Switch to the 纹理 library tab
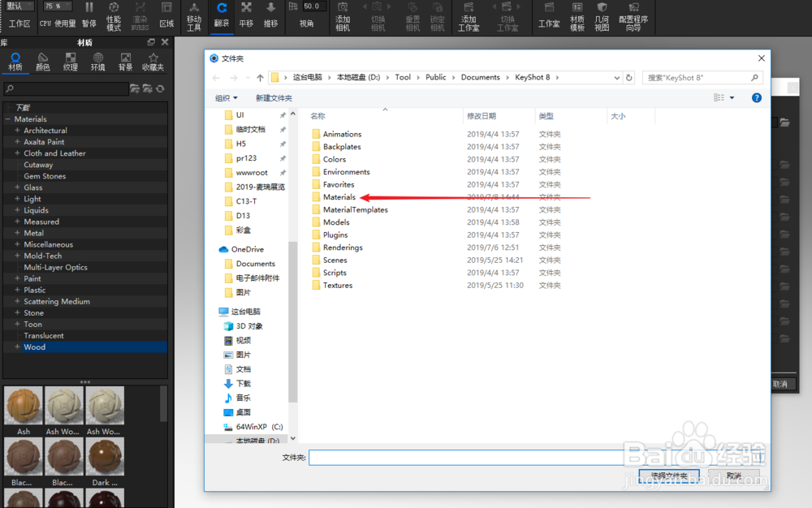Viewport: 812px width, 508px height. [71, 62]
